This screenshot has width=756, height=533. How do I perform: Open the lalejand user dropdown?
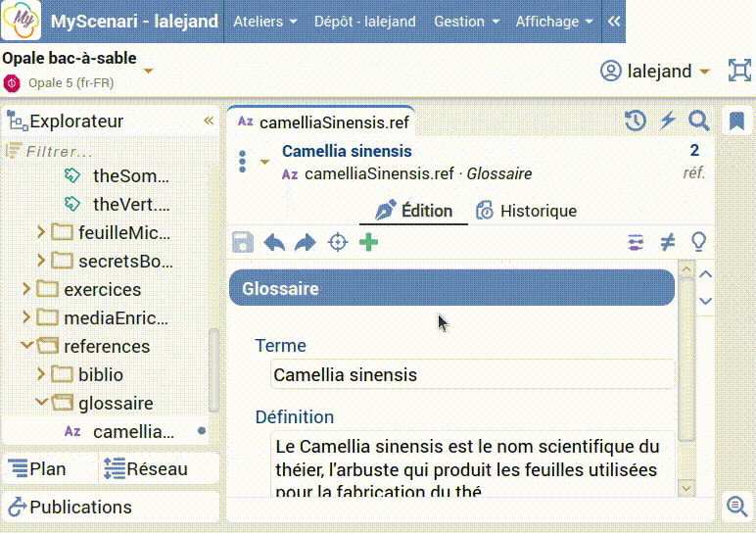click(x=655, y=71)
